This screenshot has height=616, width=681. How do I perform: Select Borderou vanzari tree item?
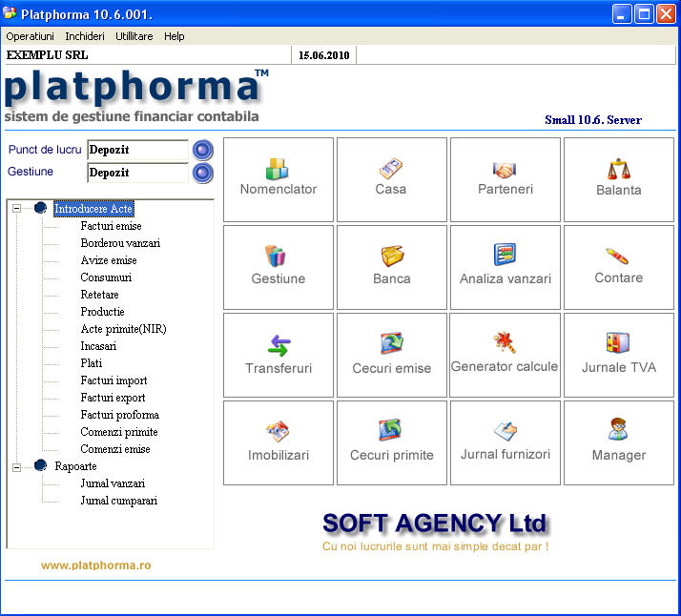[120, 243]
